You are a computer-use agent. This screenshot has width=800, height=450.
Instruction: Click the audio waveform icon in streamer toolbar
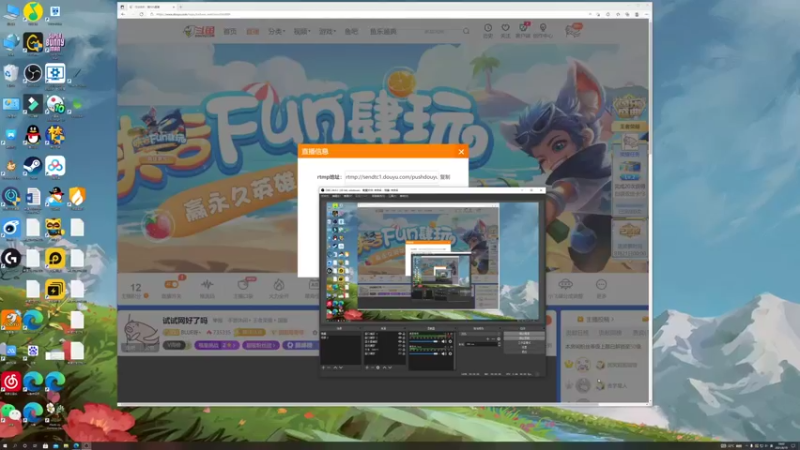[x=207, y=285]
